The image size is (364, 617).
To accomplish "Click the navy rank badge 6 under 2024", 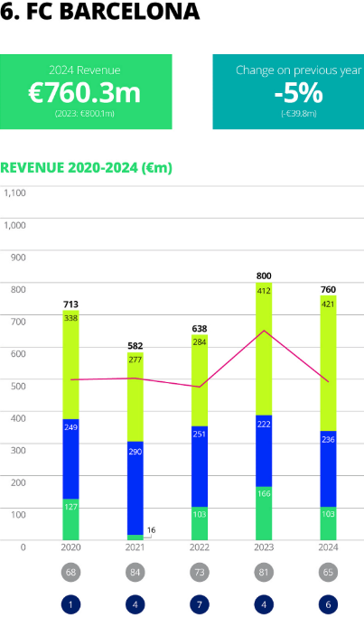I will (x=328, y=604).
